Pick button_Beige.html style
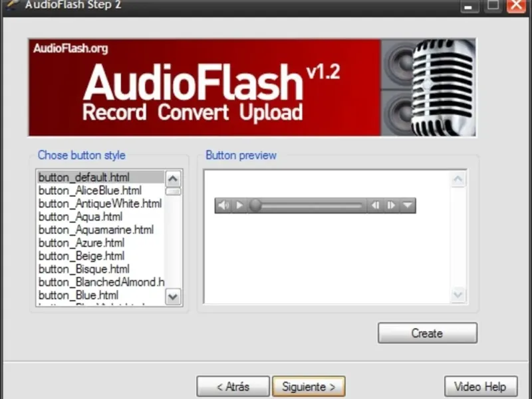 pos(100,256)
